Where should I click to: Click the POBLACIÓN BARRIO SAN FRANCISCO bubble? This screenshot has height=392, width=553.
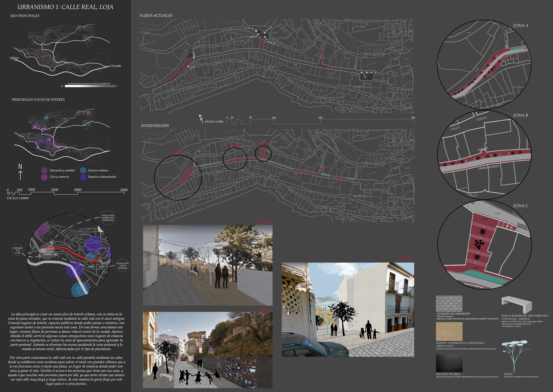click(108, 218)
